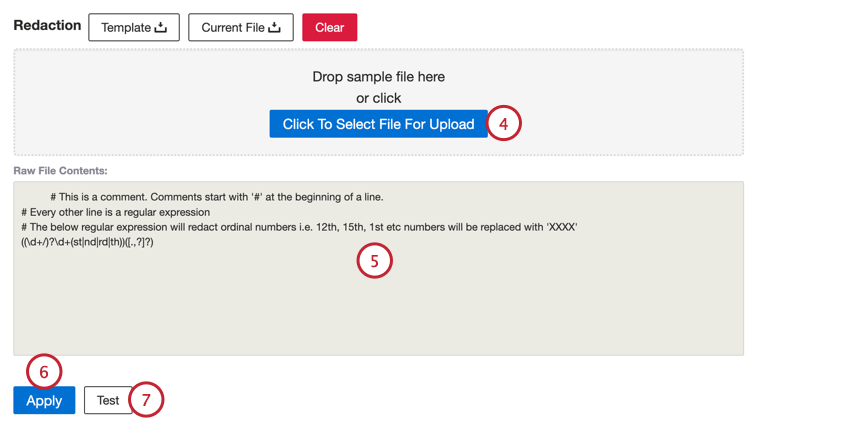
Task: Apply the redaction rules
Action: [x=44, y=401]
